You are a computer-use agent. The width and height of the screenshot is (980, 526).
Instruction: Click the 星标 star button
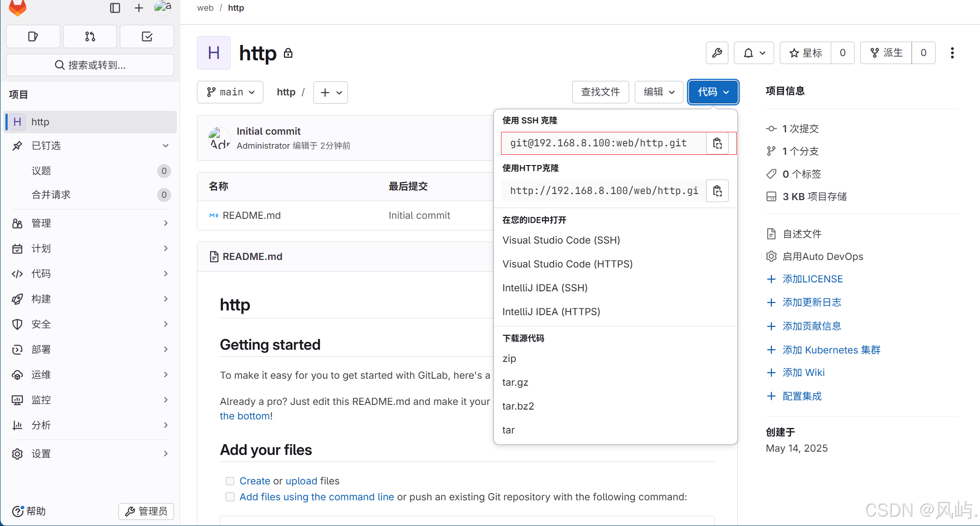point(806,53)
